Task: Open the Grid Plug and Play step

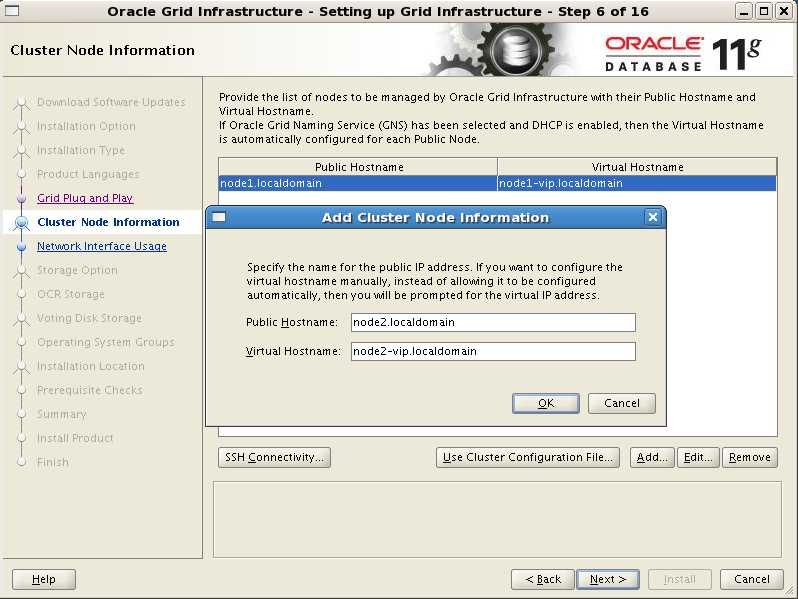Action: (x=85, y=198)
